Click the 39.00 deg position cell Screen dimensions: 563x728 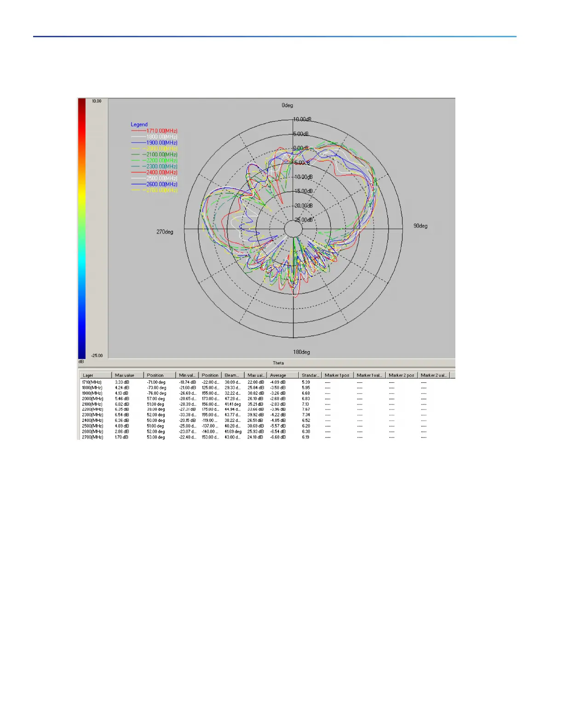click(156, 409)
